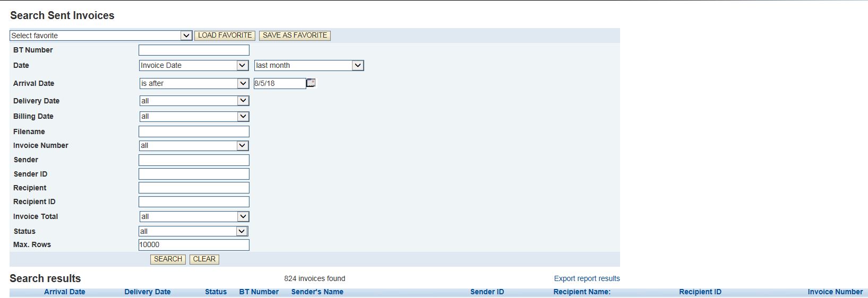868x298 pixels.
Task: Sort results by BT Number column header
Action: [259, 292]
